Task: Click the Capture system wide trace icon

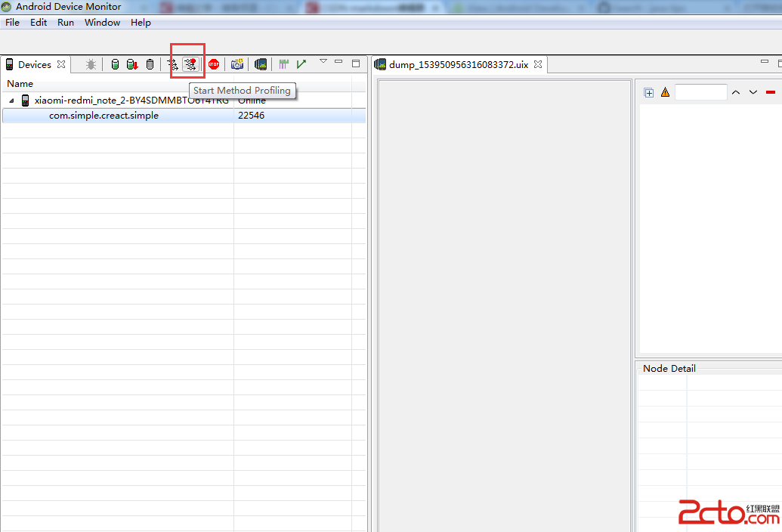Action: pos(284,63)
